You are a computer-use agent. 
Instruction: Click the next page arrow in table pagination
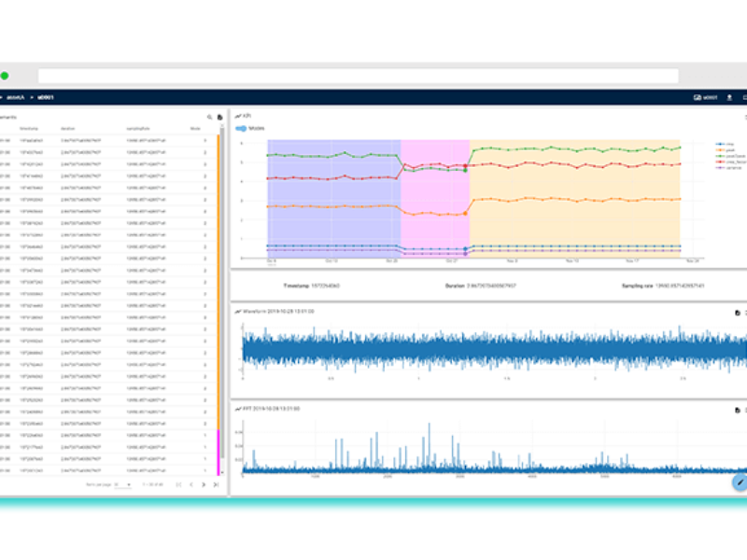point(204,484)
